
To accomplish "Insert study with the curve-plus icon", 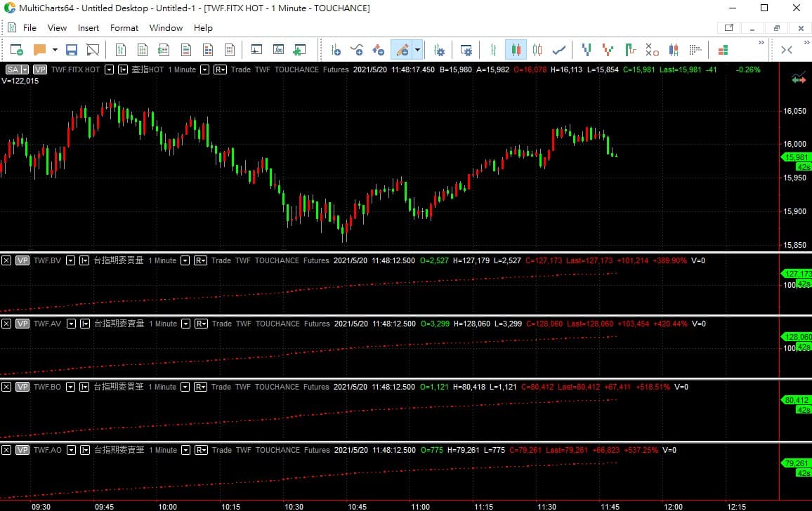I will point(357,50).
